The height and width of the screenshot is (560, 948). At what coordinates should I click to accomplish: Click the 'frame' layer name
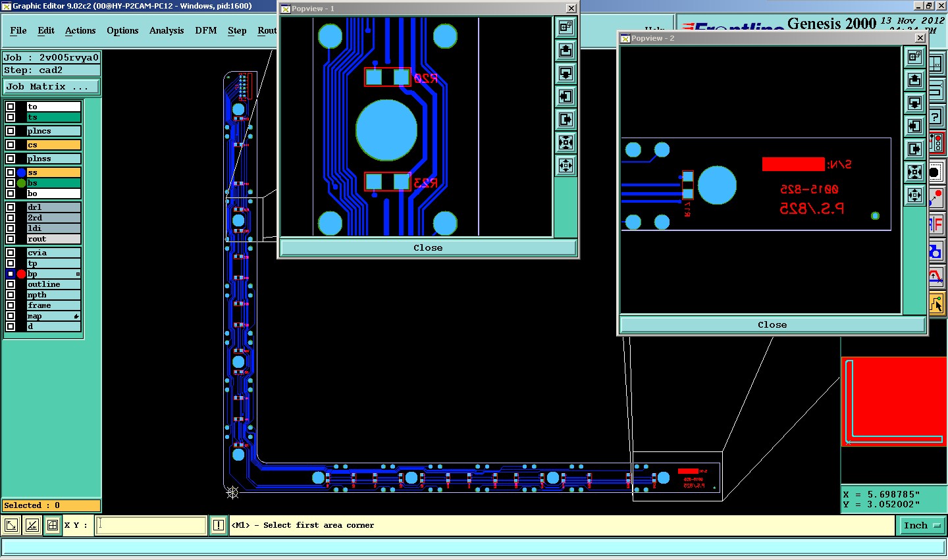point(53,305)
